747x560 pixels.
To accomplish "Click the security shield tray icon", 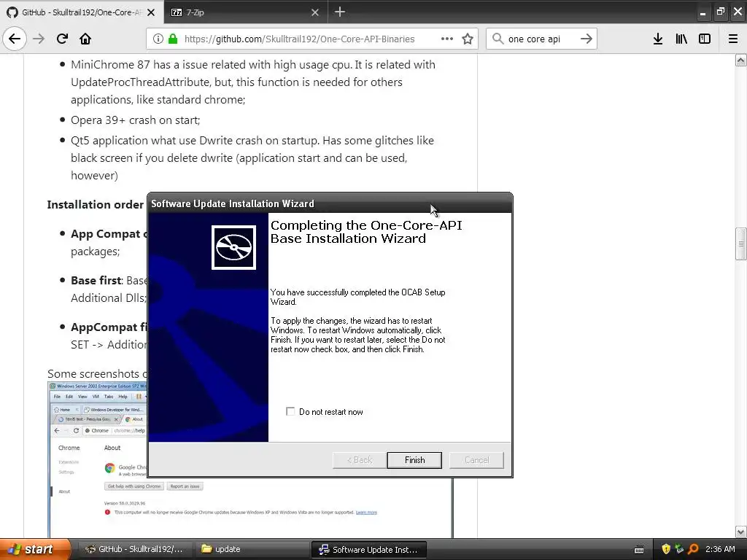I will [x=666, y=549].
